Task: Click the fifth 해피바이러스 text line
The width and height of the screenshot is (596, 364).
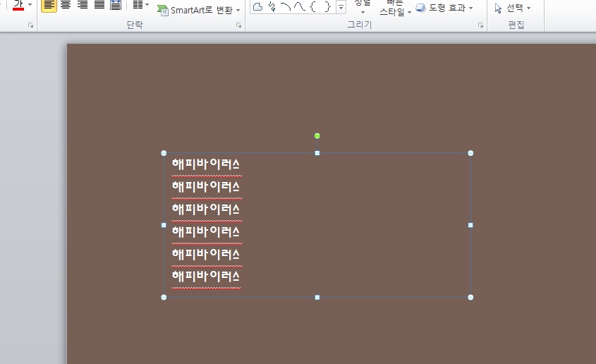Action: pyautogui.click(x=206, y=254)
